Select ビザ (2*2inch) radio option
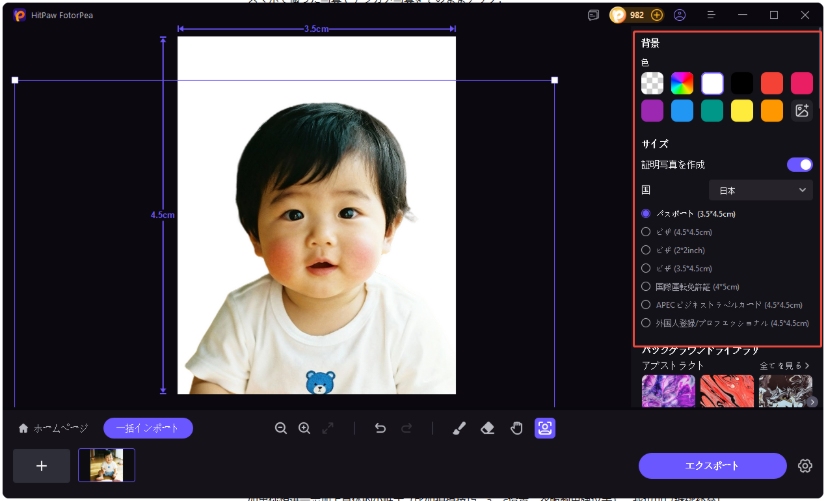 click(x=646, y=250)
